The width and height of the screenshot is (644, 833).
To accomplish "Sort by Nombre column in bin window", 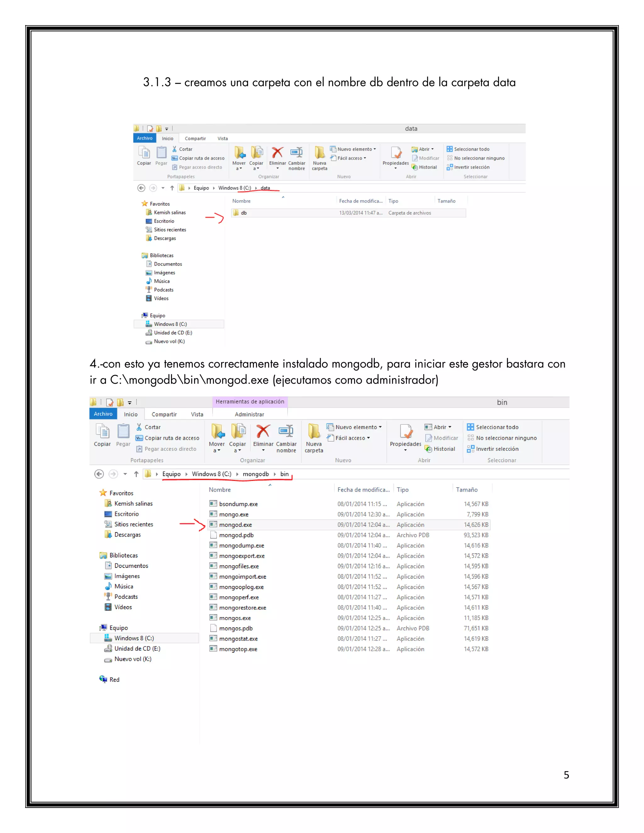I will click(x=220, y=490).
